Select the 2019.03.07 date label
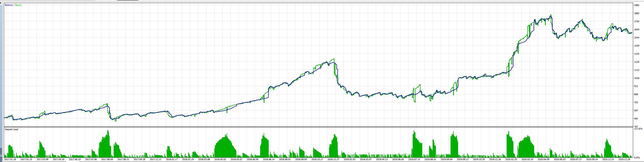644x162 pixels. 366,159
